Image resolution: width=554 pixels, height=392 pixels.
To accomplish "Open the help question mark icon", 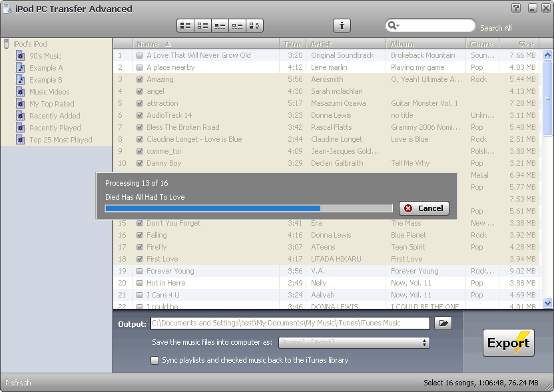I will [516, 8].
